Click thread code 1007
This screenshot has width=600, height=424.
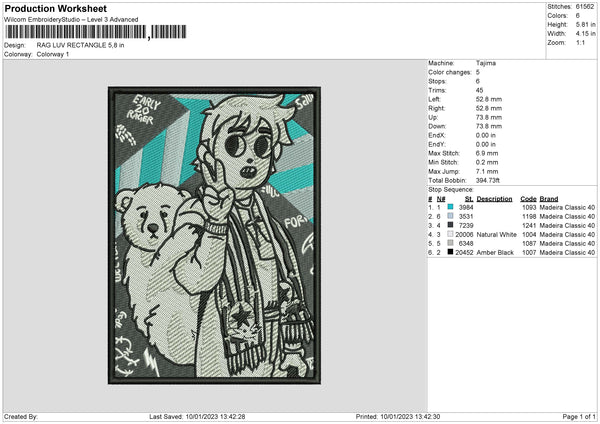click(529, 253)
